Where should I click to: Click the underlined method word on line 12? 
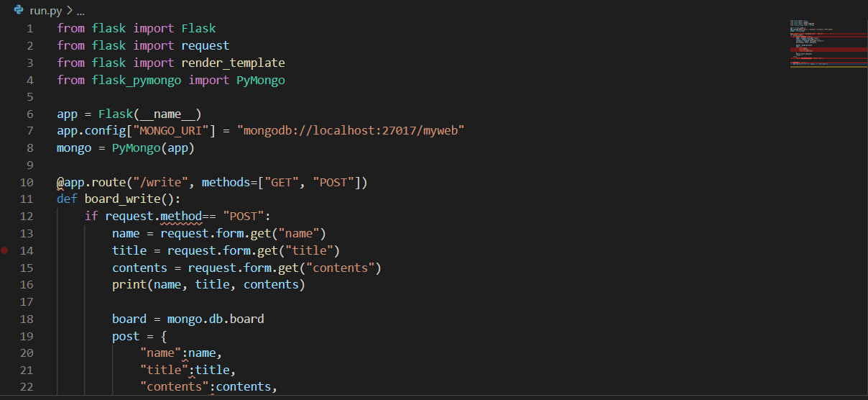coord(181,217)
